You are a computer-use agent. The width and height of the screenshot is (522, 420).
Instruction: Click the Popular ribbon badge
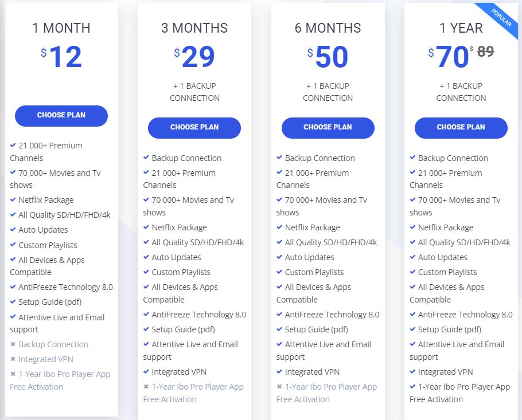pyautogui.click(x=500, y=18)
